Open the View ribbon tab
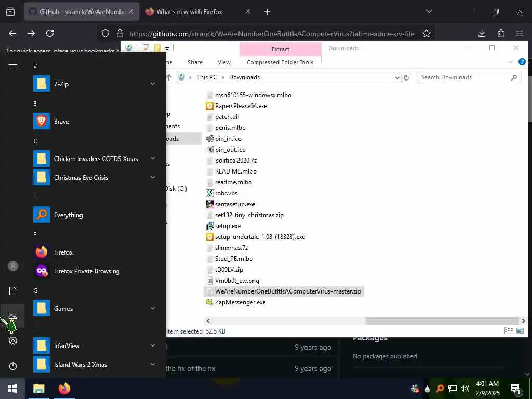 224,62
